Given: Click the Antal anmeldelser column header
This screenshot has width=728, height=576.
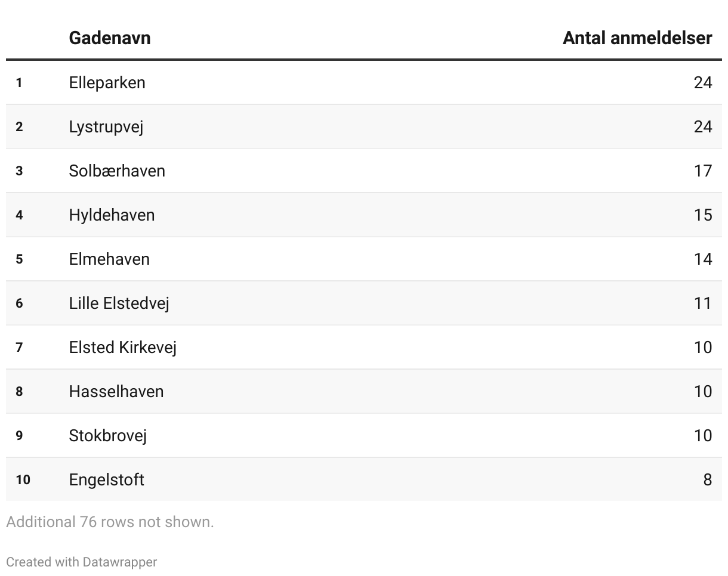Looking at the screenshot, I should (637, 38).
